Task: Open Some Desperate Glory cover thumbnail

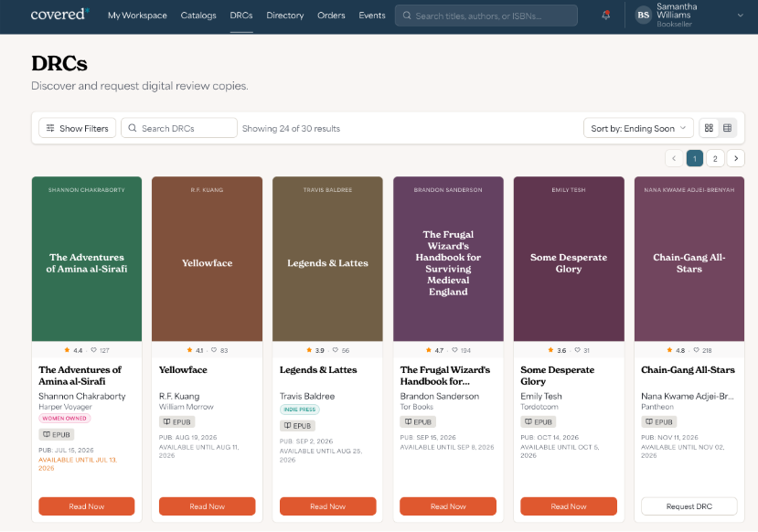Action: 569,259
